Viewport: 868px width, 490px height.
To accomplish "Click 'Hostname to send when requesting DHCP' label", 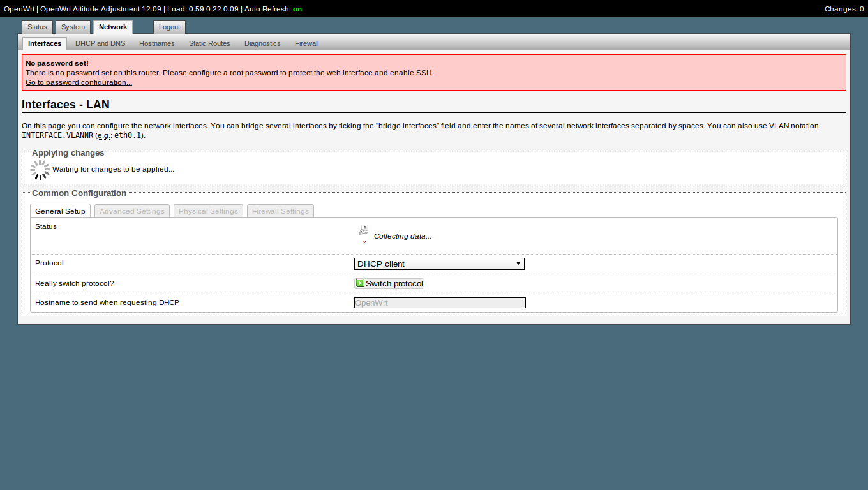I will (x=107, y=302).
